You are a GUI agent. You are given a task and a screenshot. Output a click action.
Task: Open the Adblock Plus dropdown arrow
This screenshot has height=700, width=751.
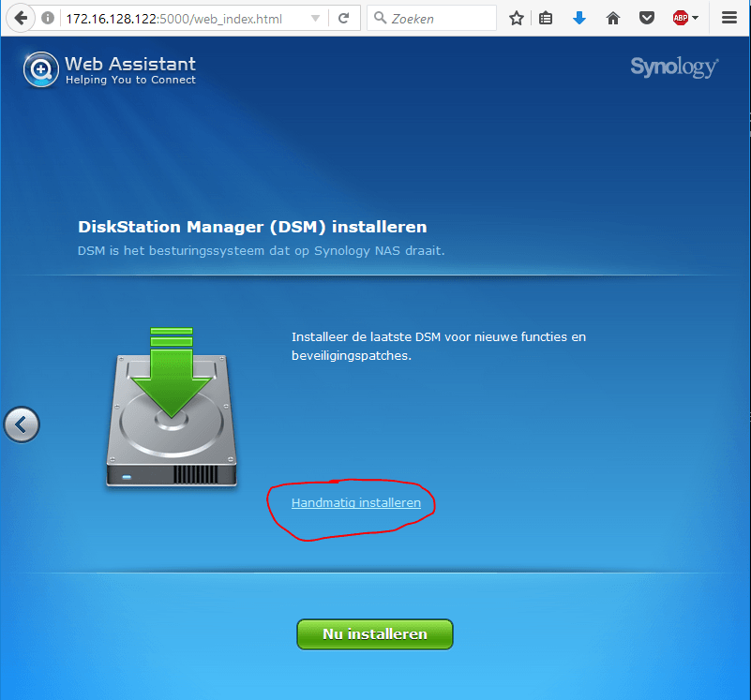click(696, 18)
